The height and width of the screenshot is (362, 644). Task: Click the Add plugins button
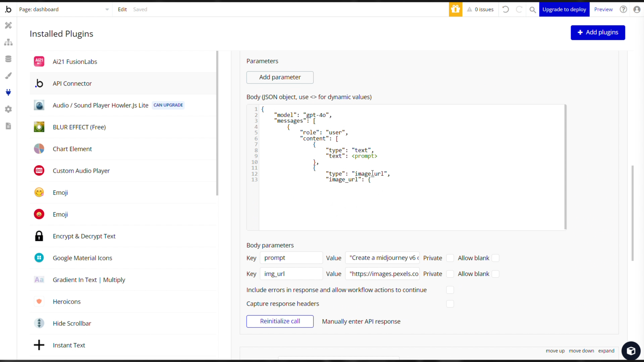coord(598,33)
